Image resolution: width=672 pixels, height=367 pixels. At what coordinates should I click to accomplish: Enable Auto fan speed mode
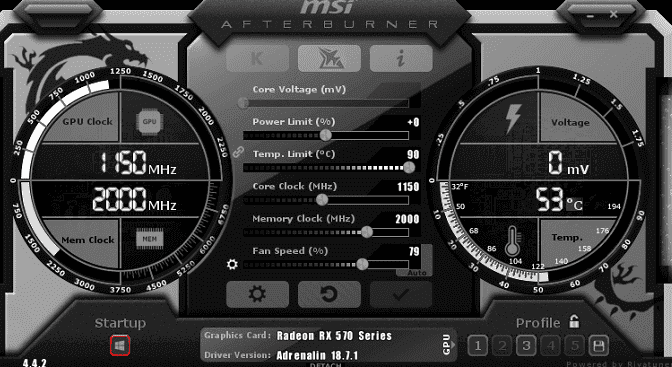[x=417, y=273]
